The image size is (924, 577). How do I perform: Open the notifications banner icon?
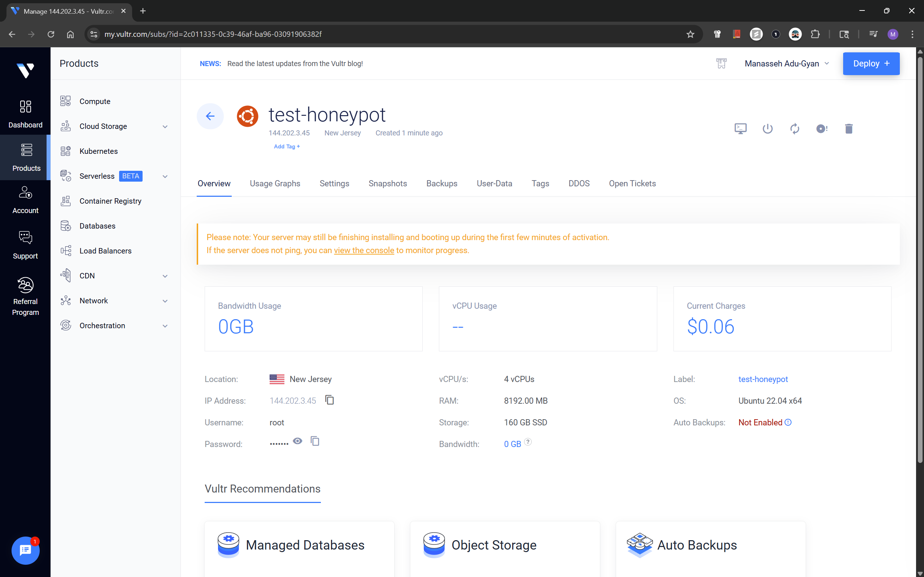click(x=721, y=63)
